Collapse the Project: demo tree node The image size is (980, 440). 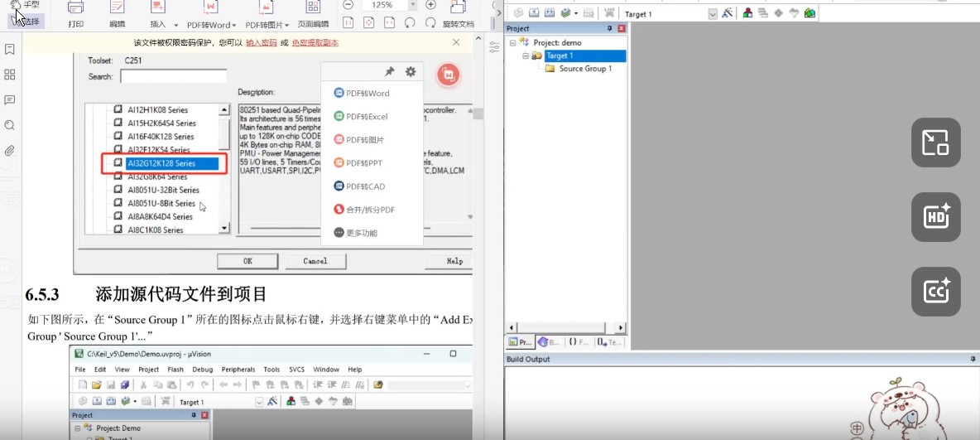coord(513,42)
